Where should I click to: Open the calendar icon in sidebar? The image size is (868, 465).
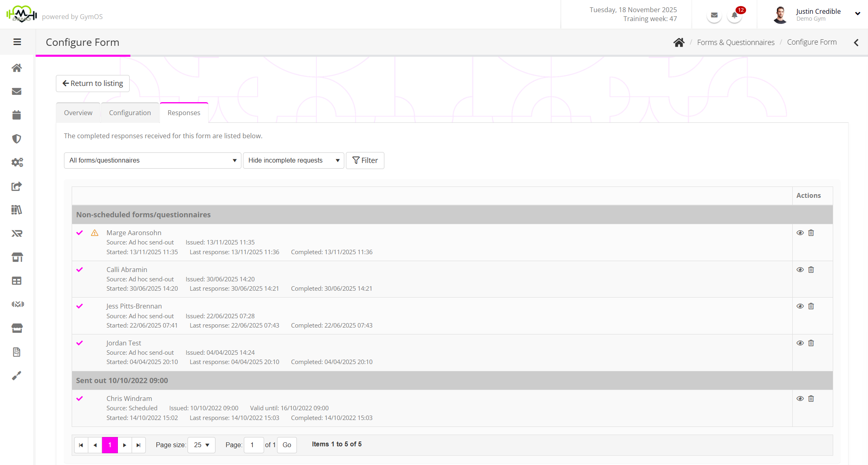click(17, 115)
